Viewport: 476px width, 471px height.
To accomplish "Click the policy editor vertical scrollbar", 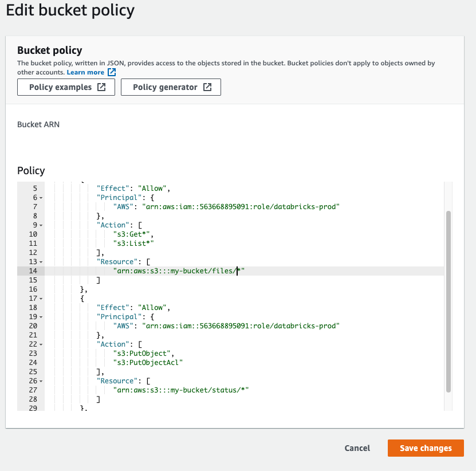I will [448, 301].
